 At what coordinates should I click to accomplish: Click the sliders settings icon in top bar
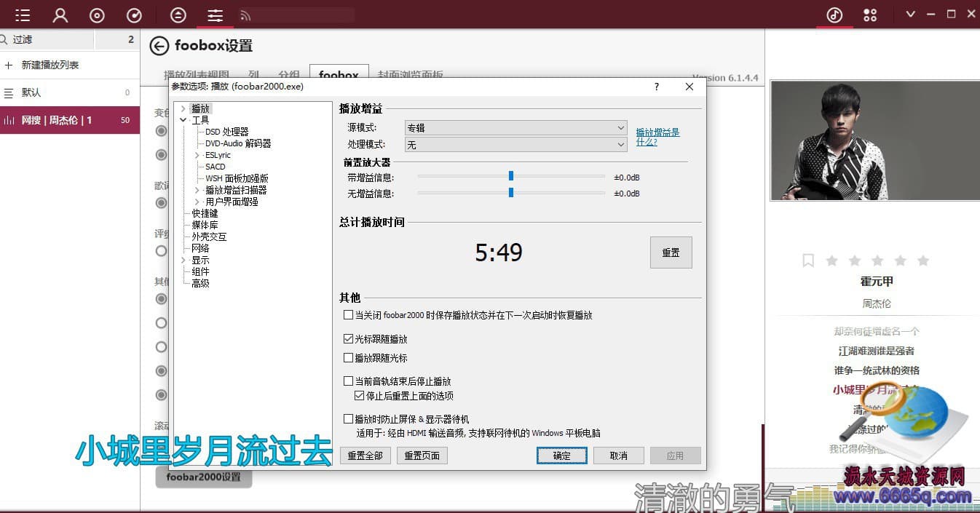(x=215, y=15)
